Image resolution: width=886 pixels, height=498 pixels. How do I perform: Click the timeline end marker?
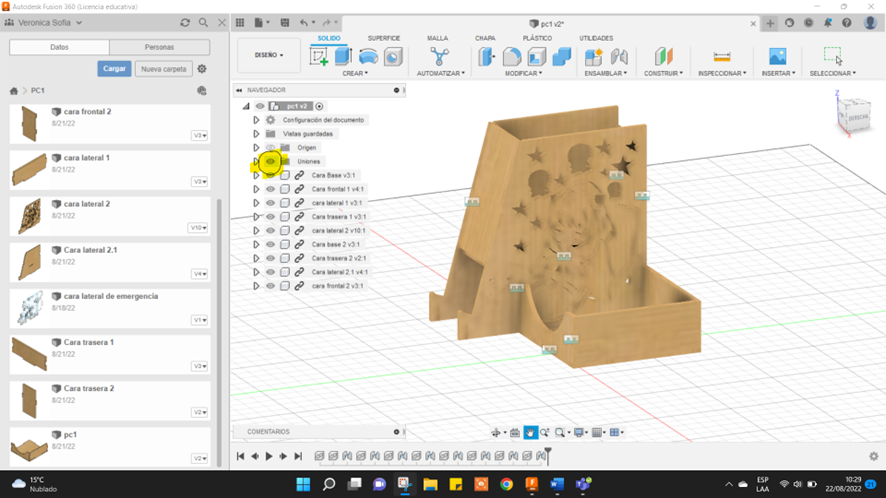[x=548, y=456]
